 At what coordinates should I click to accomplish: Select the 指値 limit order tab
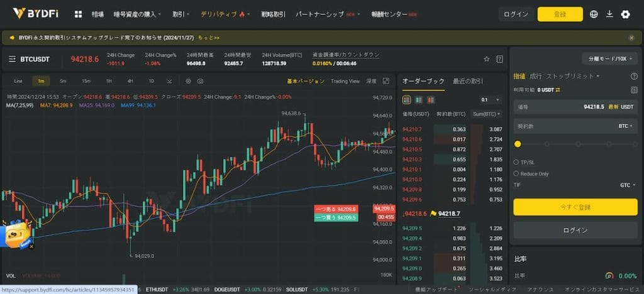pos(519,76)
